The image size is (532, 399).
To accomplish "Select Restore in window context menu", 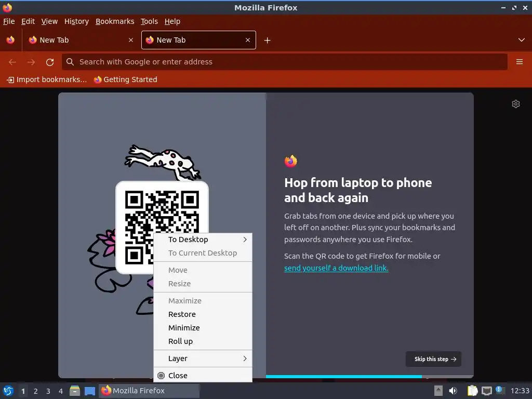I will tap(203, 314).
